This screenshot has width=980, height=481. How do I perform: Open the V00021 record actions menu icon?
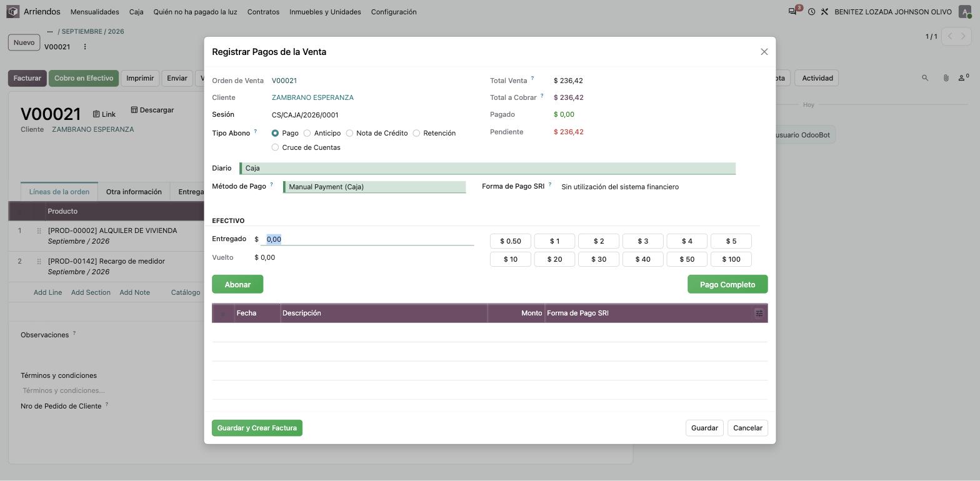pos(85,47)
